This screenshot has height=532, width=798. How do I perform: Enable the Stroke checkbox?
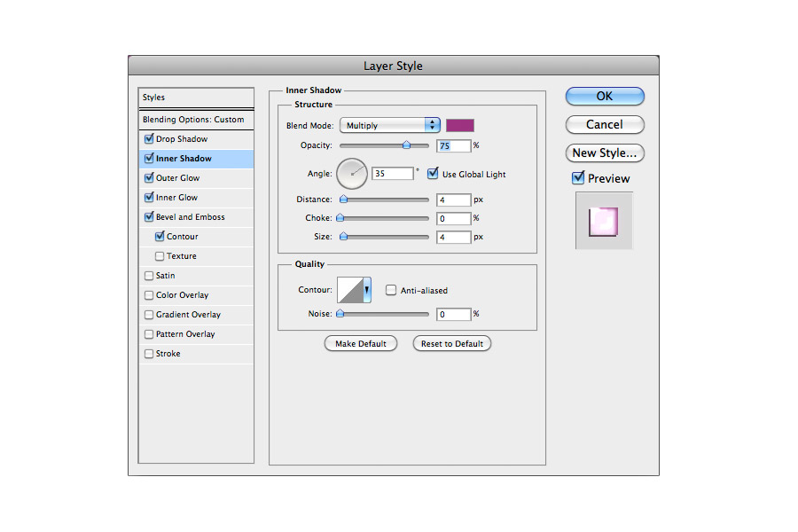click(x=149, y=353)
